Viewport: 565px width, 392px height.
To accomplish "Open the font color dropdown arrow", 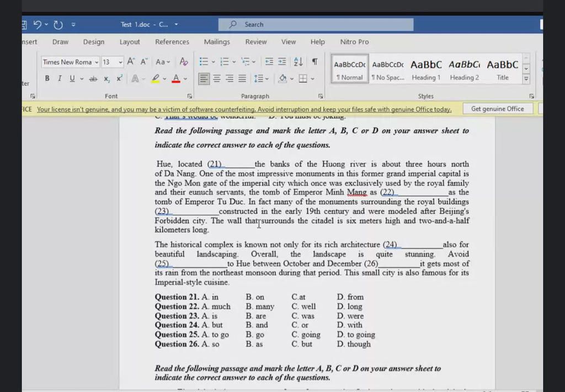I will (x=185, y=78).
